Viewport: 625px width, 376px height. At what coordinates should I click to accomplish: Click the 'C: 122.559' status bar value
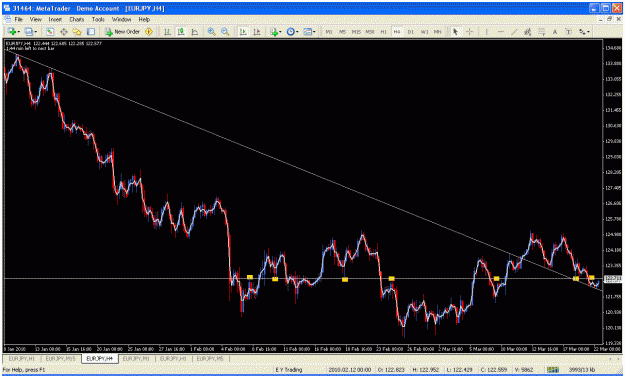[x=493, y=370]
